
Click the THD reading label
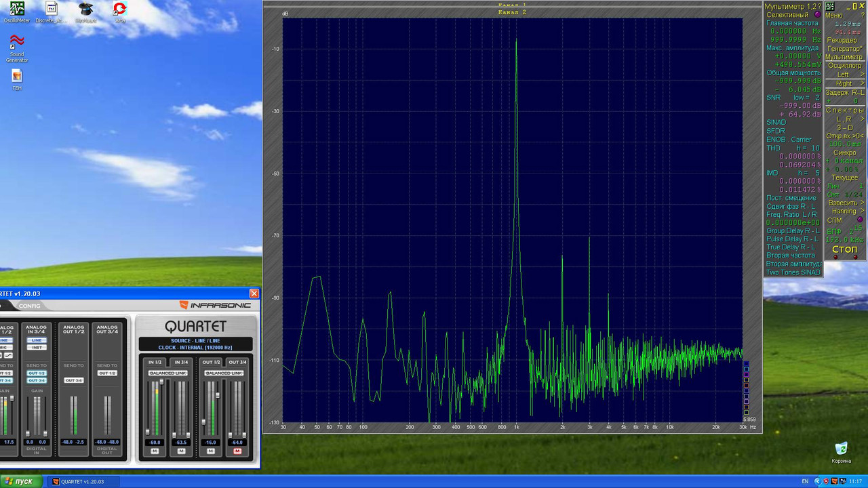click(x=773, y=148)
